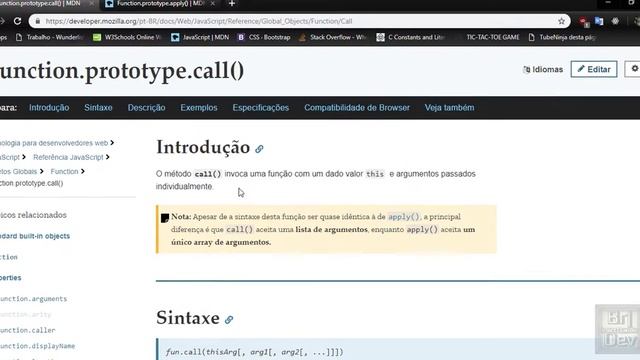Open the Objetos Globais breadcrumb link
The height and width of the screenshot is (360, 640).
click(18, 171)
